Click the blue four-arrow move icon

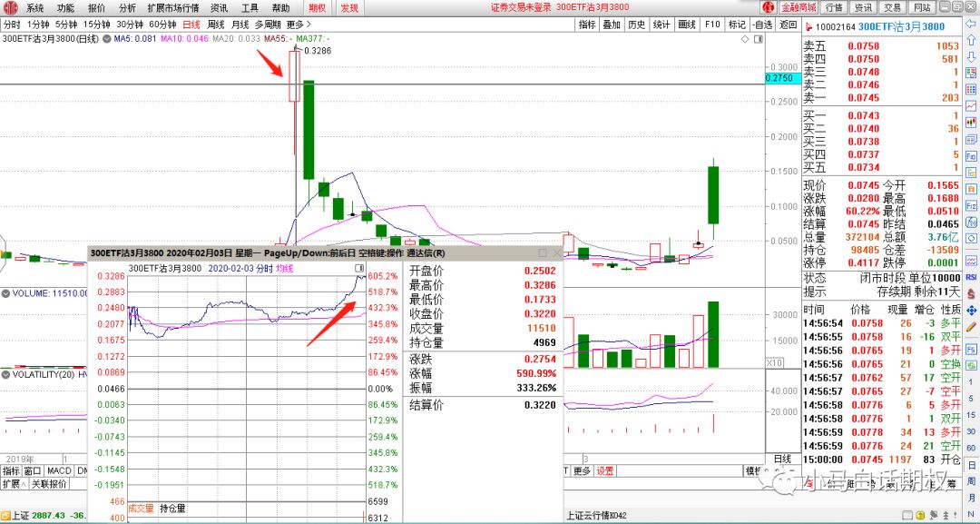pos(971,311)
